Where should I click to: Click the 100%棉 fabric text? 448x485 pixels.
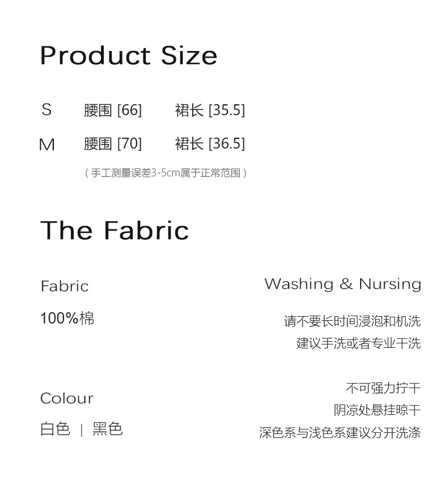point(67,318)
